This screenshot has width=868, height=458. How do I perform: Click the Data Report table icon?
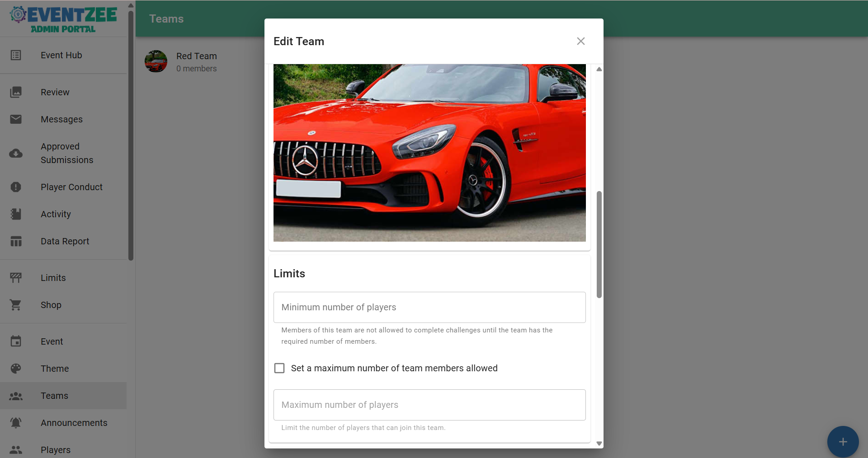pos(16,241)
